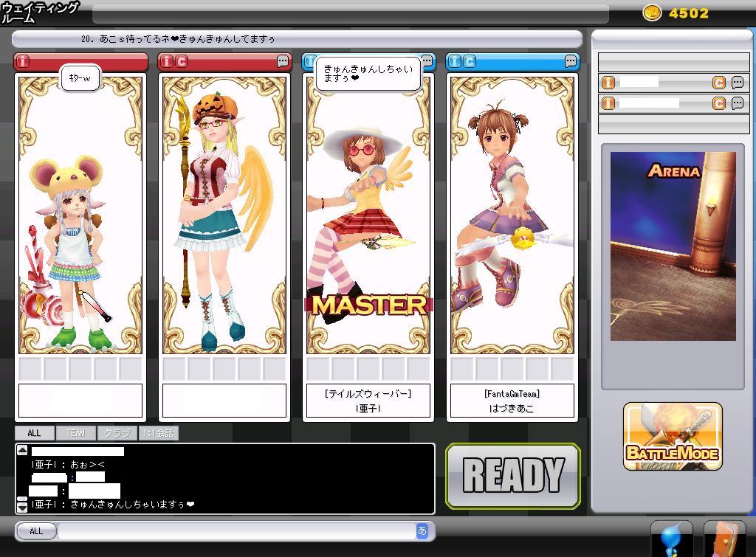Open the BattleMode selection
The width and height of the screenshot is (756, 557).
pyautogui.click(x=672, y=437)
